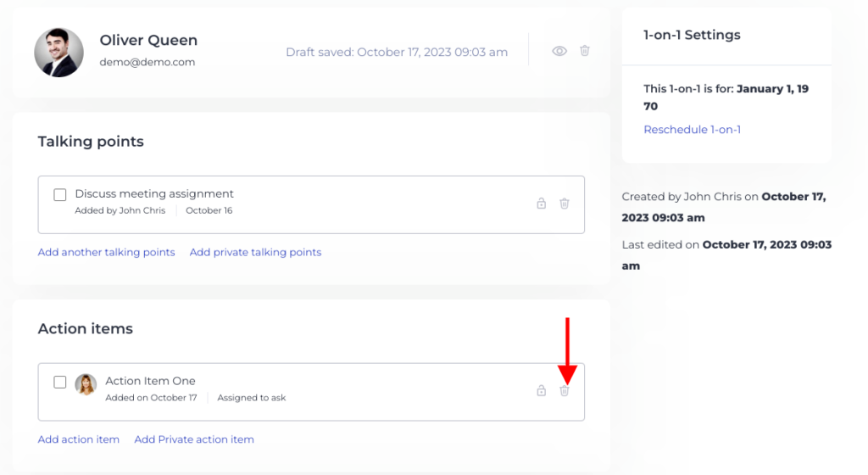Click the Add action item link
The image size is (868, 475).
[x=79, y=439]
